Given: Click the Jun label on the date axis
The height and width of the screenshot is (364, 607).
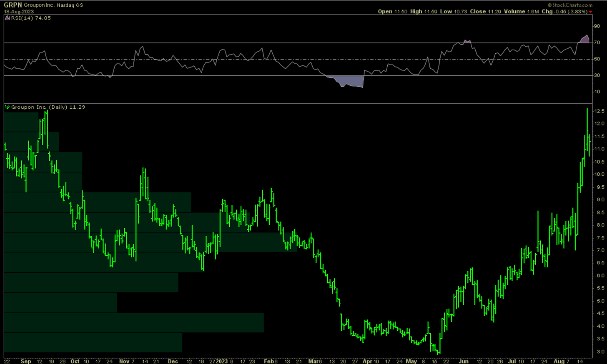Looking at the screenshot, I should [x=464, y=361].
